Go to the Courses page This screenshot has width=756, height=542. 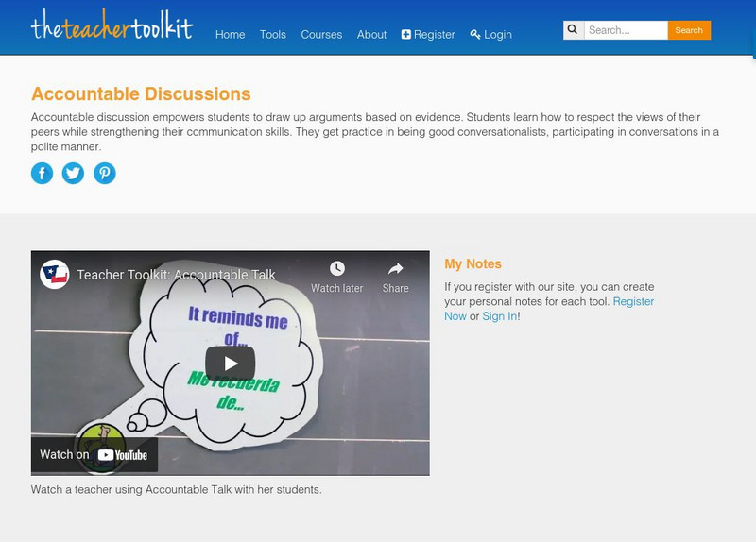click(x=321, y=35)
